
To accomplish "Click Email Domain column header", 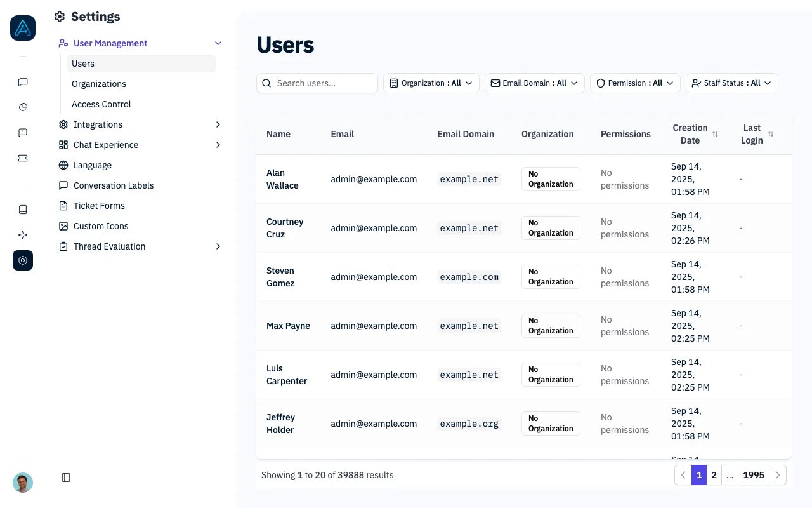I will coord(466,134).
